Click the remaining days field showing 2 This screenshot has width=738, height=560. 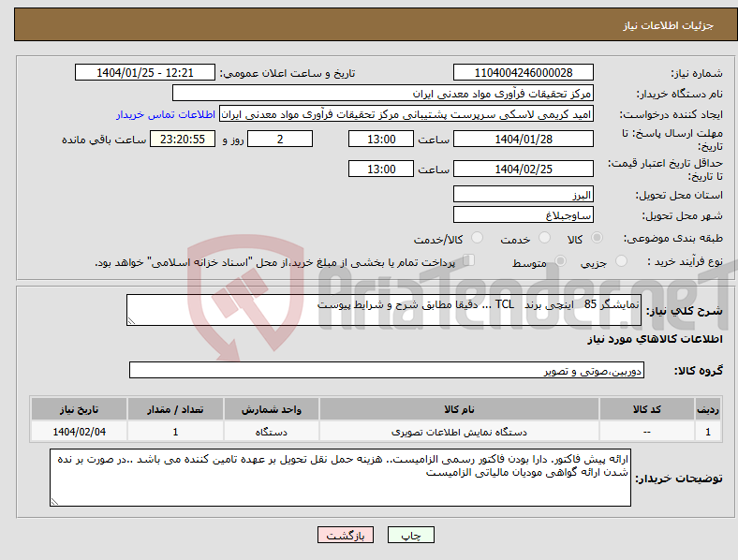[x=280, y=139]
